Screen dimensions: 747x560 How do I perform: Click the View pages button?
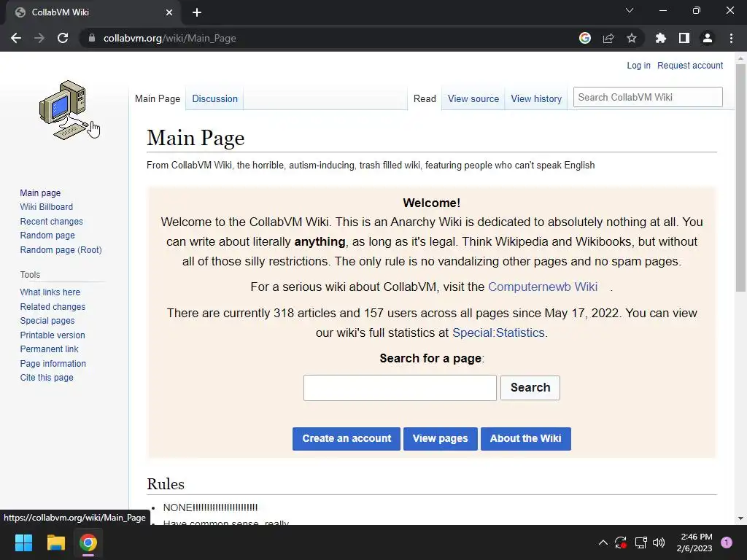(440, 438)
